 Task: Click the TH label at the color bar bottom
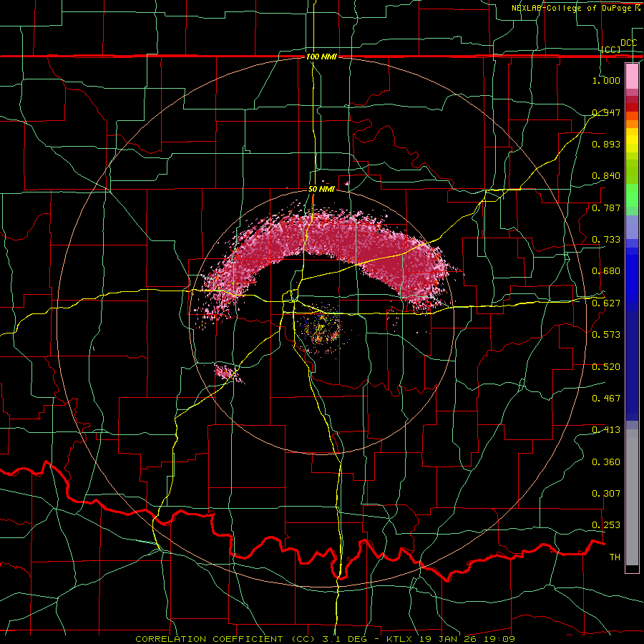click(615, 557)
